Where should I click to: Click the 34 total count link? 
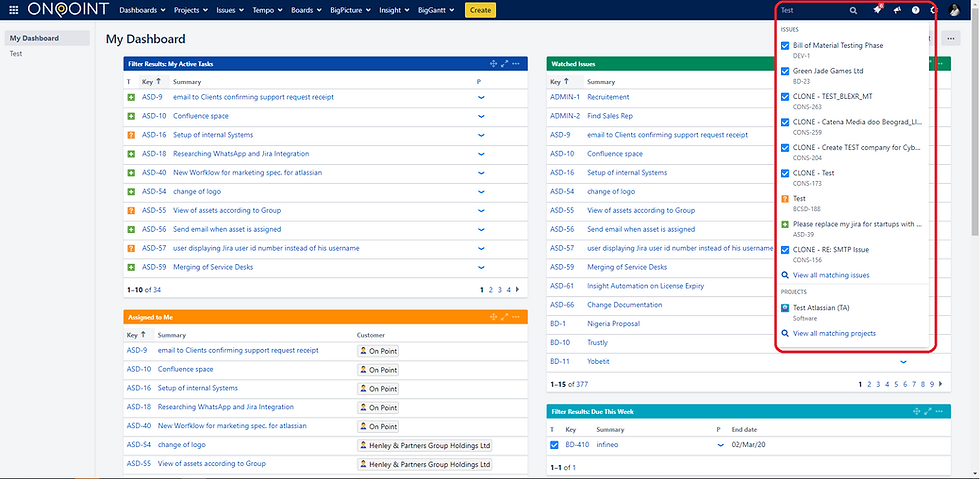(x=157, y=290)
